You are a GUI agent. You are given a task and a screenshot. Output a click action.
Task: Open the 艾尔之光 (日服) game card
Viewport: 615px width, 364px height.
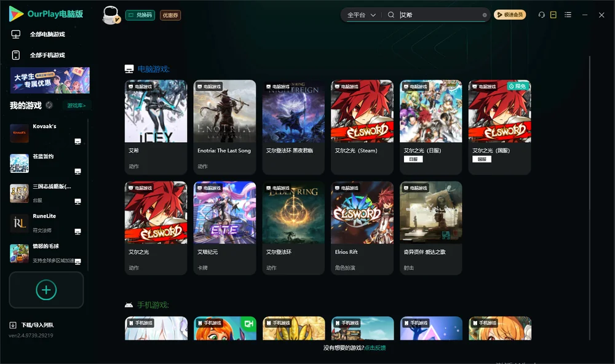pyautogui.click(x=430, y=127)
